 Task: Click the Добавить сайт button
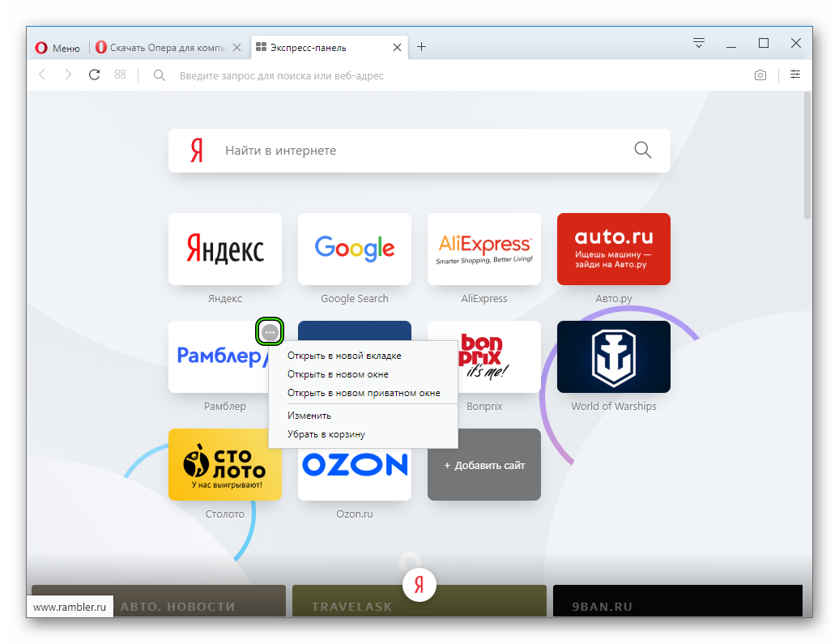pos(484,465)
